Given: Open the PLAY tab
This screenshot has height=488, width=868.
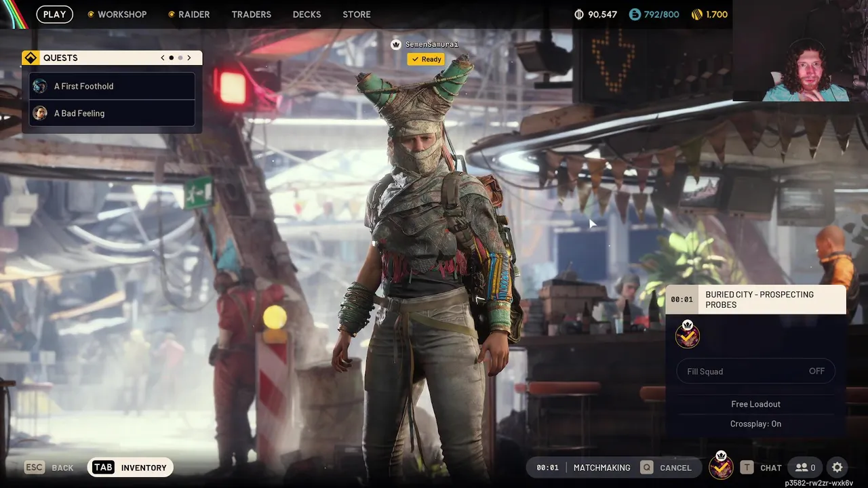Looking at the screenshot, I should coord(54,14).
